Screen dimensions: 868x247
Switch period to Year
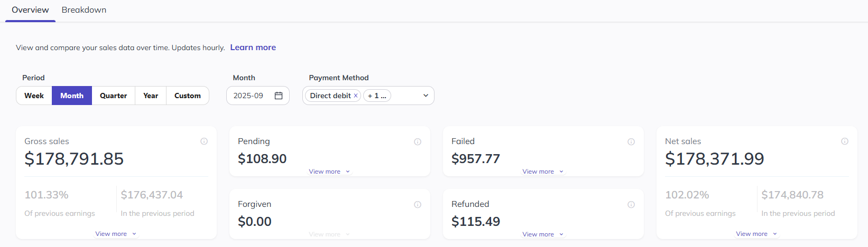151,96
